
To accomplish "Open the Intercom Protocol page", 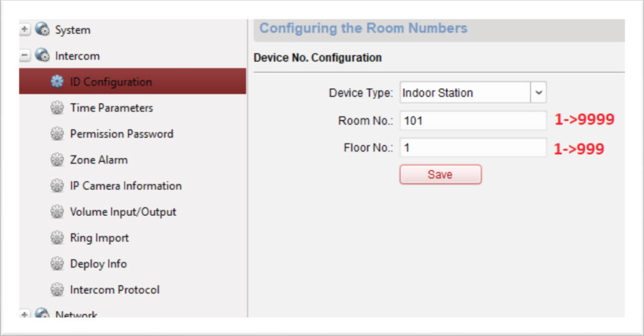I will pos(115,290).
